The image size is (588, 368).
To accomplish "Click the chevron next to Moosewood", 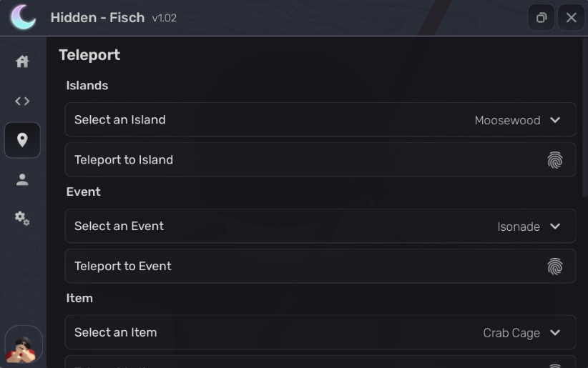I will [555, 120].
